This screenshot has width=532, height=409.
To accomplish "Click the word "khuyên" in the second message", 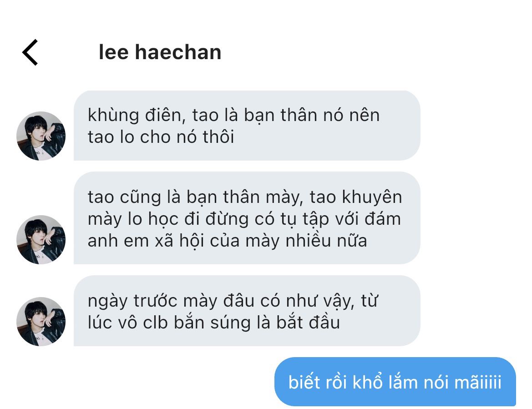I will tap(372, 198).
